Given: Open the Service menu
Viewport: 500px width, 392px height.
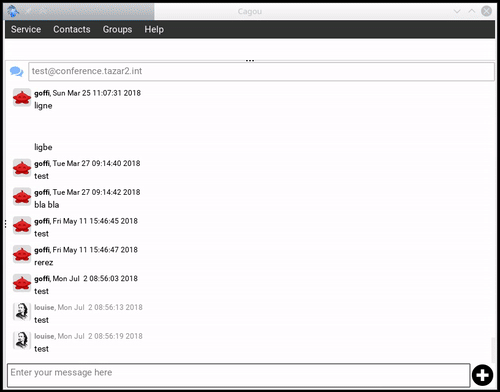Looking at the screenshot, I should (x=26, y=29).
